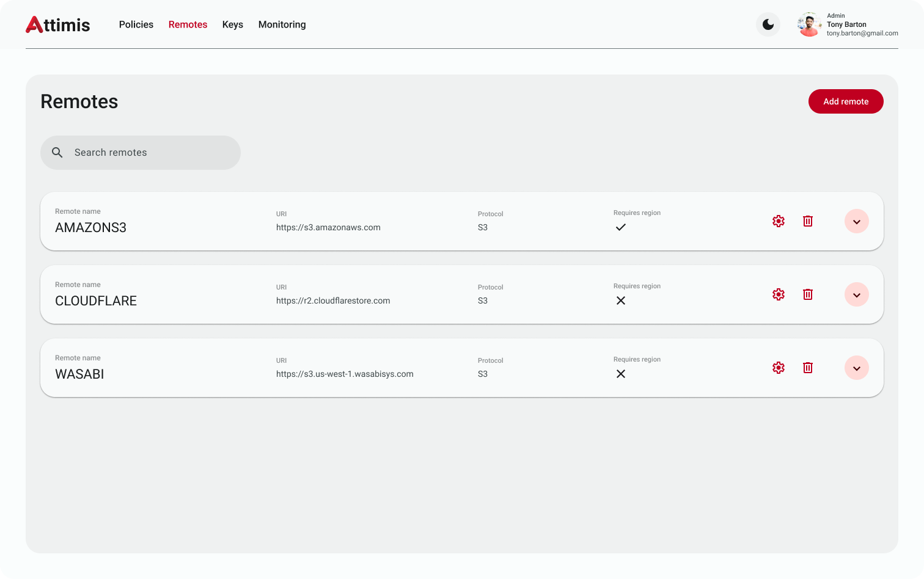Image resolution: width=924 pixels, height=579 pixels.
Task: Open settings gear for CLOUDFLARE remote
Action: click(778, 294)
